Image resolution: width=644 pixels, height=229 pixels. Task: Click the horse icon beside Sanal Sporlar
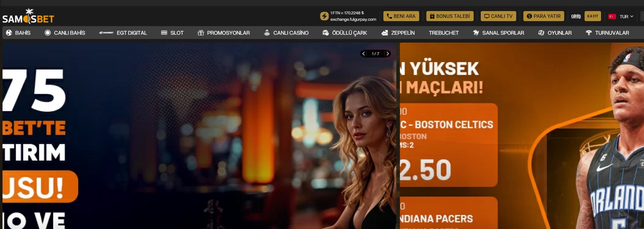[x=476, y=33]
